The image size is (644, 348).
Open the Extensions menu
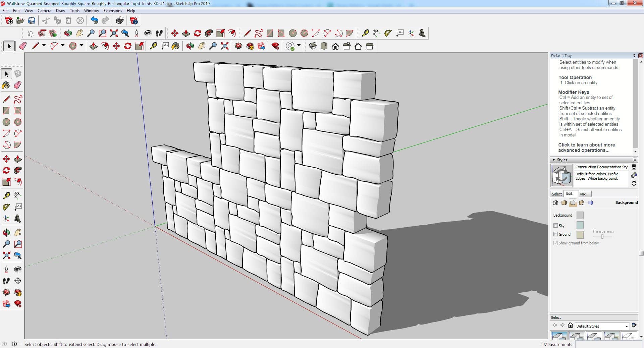(x=113, y=11)
